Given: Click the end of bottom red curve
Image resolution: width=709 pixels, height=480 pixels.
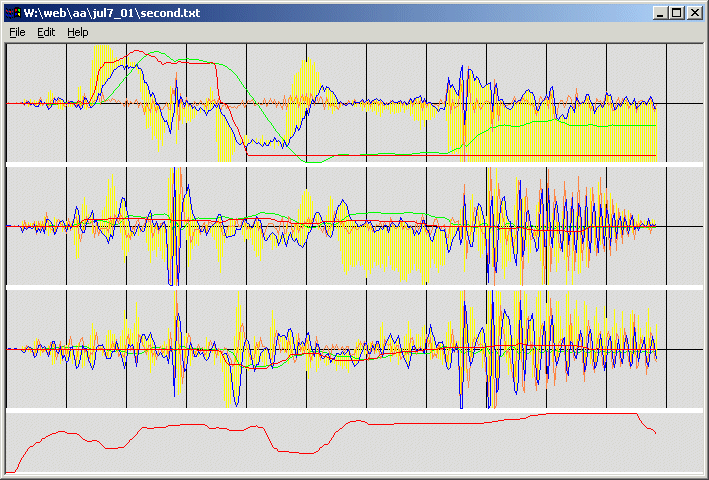Looking at the screenshot, I should [655, 432].
